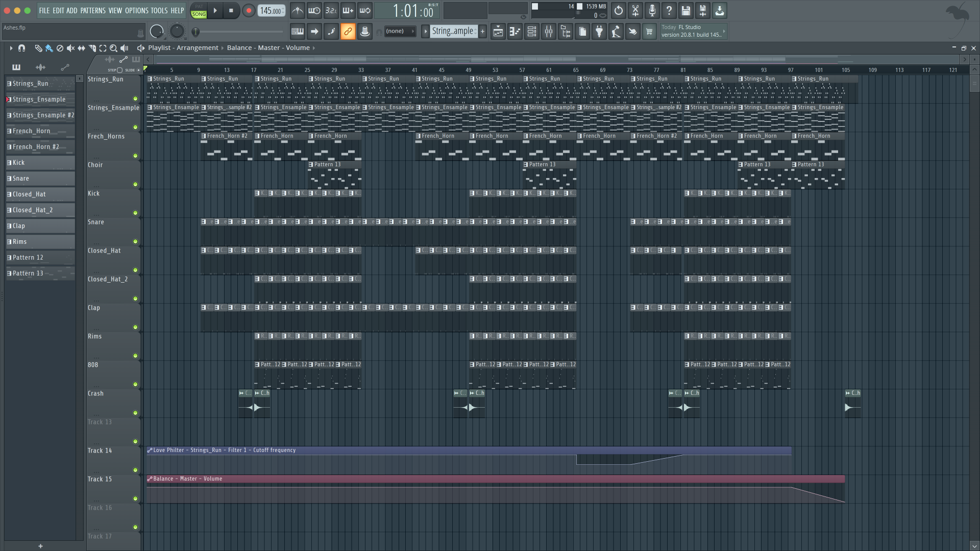This screenshot has width=980, height=551.
Task: Open the FILE menu
Action: point(44,10)
